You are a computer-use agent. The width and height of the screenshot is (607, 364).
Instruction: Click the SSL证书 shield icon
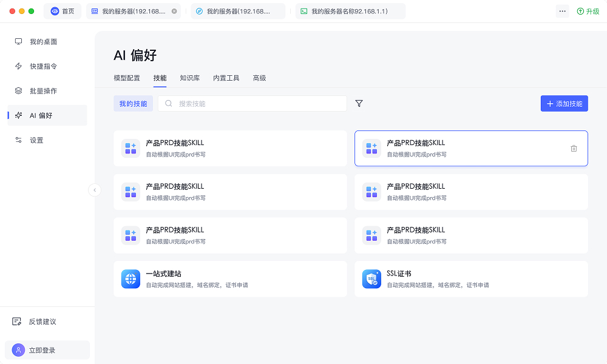[x=371, y=279]
